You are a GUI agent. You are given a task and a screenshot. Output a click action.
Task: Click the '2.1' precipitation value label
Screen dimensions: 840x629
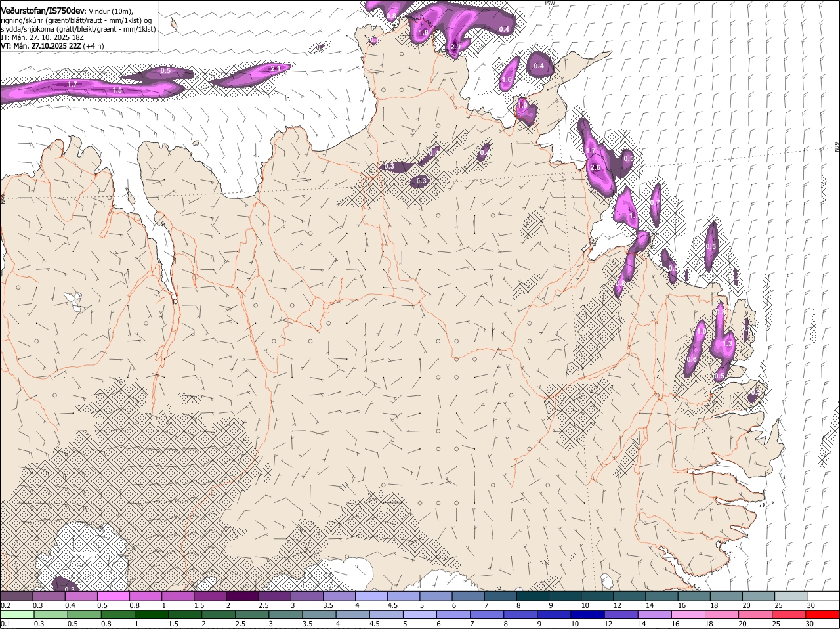[x=276, y=68]
